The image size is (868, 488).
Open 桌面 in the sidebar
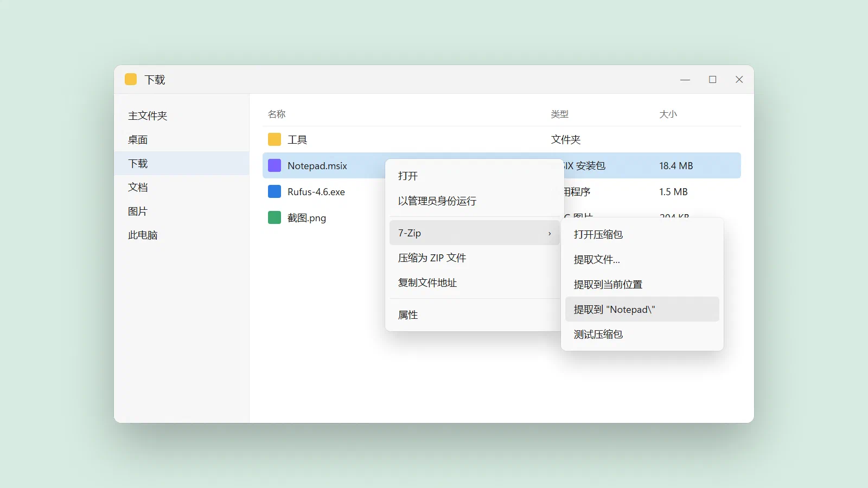181,139
